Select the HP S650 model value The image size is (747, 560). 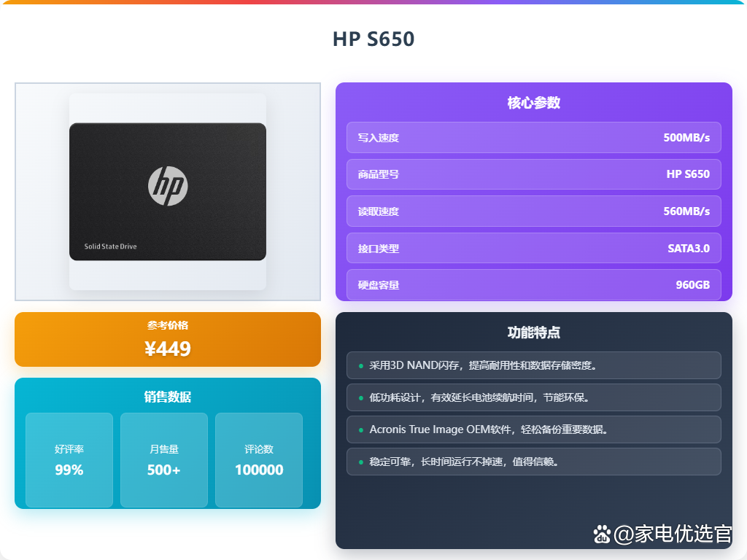[x=688, y=174]
